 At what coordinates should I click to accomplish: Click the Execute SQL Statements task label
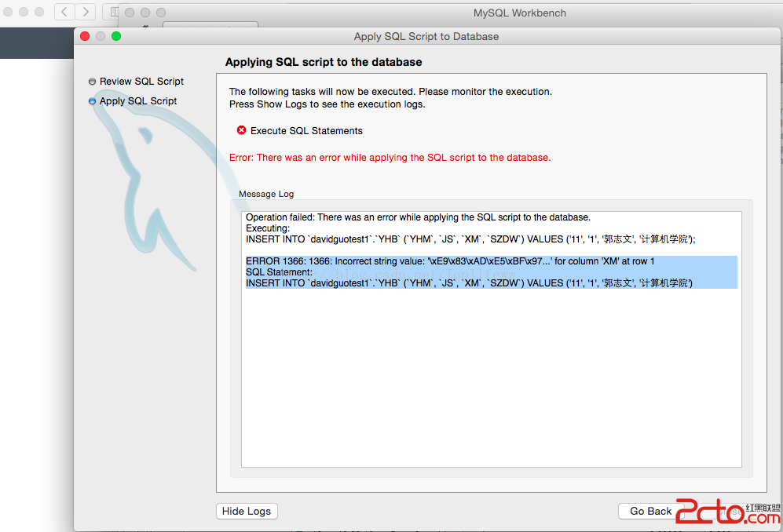point(306,131)
